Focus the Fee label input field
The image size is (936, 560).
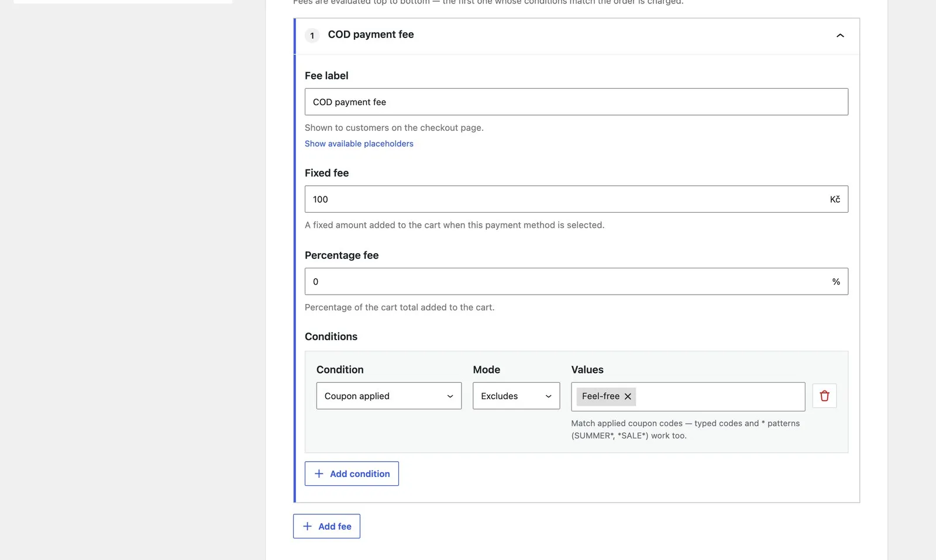coord(576,102)
